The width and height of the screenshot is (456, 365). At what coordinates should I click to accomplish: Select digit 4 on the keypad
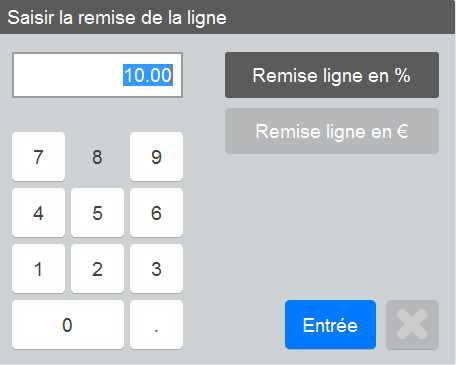(x=38, y=213)
